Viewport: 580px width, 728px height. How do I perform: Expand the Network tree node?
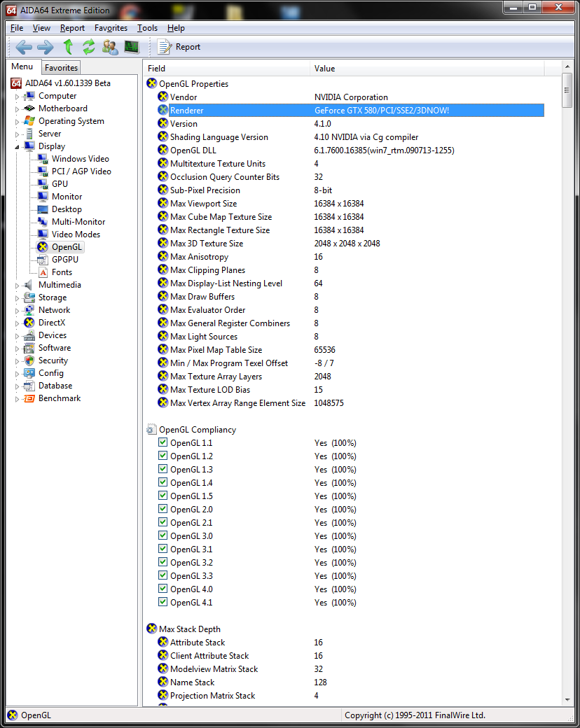click(18, 311)
